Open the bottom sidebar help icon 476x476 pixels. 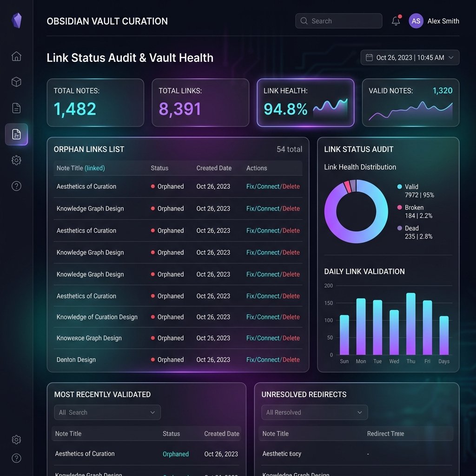click(x=16, y=458)
